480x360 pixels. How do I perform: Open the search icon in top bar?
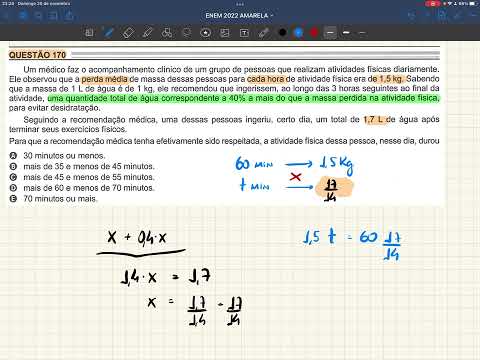[38, 15]
